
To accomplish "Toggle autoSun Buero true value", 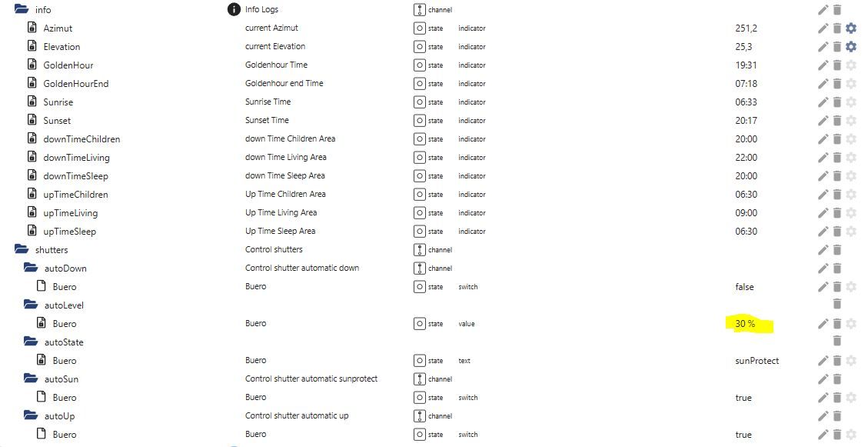I will (x=743, y=398).
